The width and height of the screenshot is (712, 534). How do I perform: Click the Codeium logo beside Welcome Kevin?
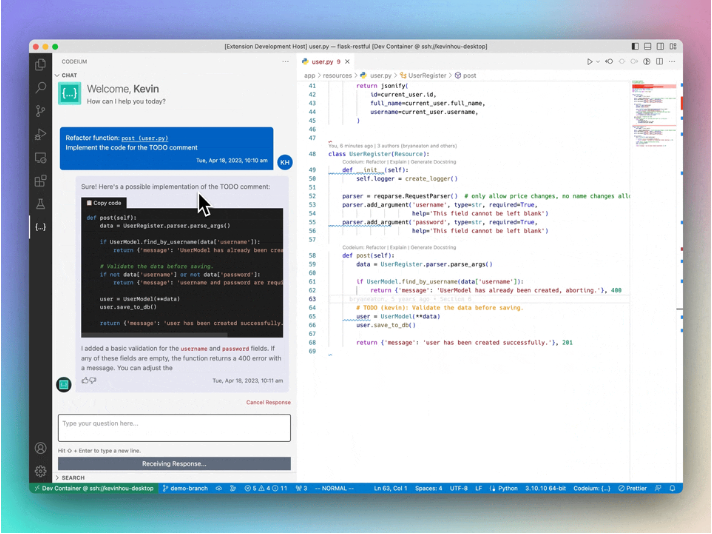[x=69, y=94]
